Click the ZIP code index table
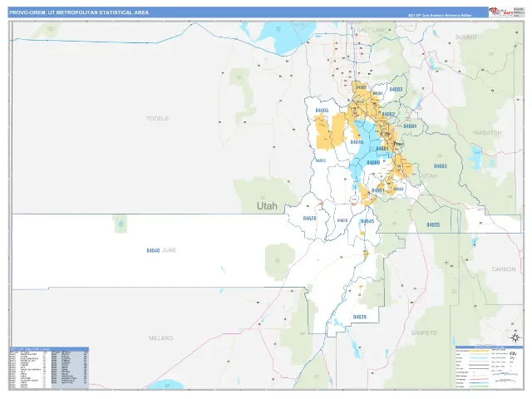Viewport: 532px width, 399px height. coord(49,367)
